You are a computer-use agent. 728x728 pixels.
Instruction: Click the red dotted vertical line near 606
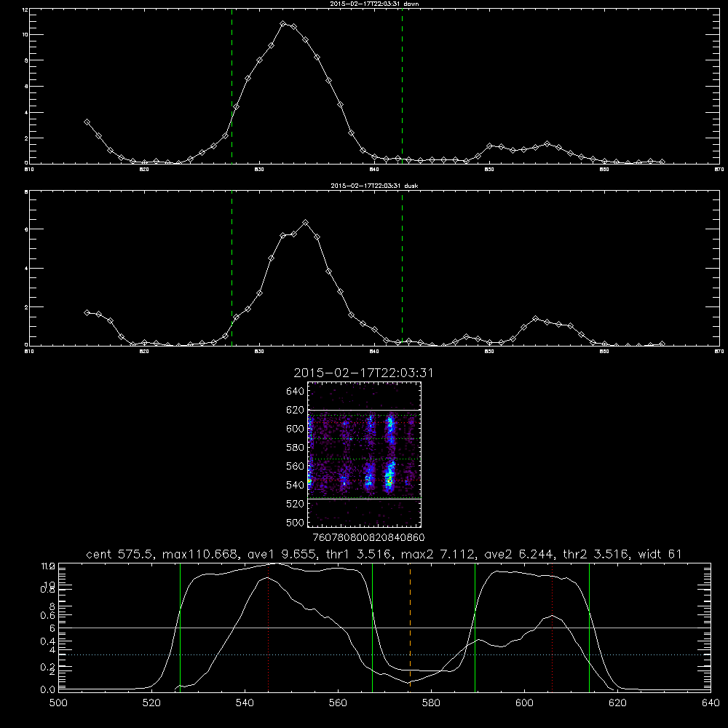[x=552, y=627]
